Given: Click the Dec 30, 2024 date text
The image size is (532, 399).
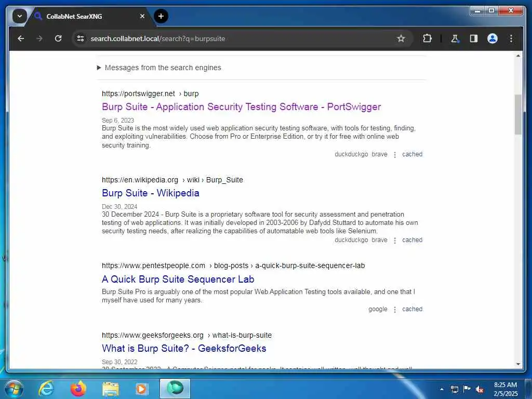Looking at the screenshot, I should point(119,207).
